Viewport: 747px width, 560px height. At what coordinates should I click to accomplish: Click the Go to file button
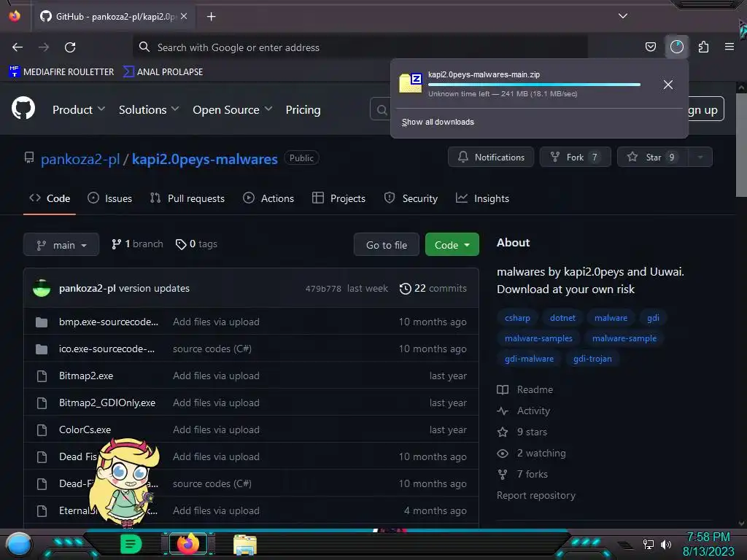pyautogui.click(x=387, y=245)
